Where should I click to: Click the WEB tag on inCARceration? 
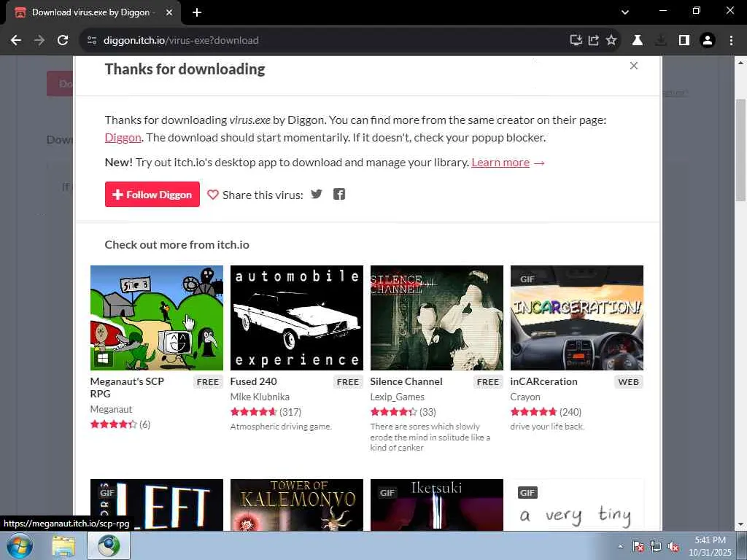click(628, 382)
